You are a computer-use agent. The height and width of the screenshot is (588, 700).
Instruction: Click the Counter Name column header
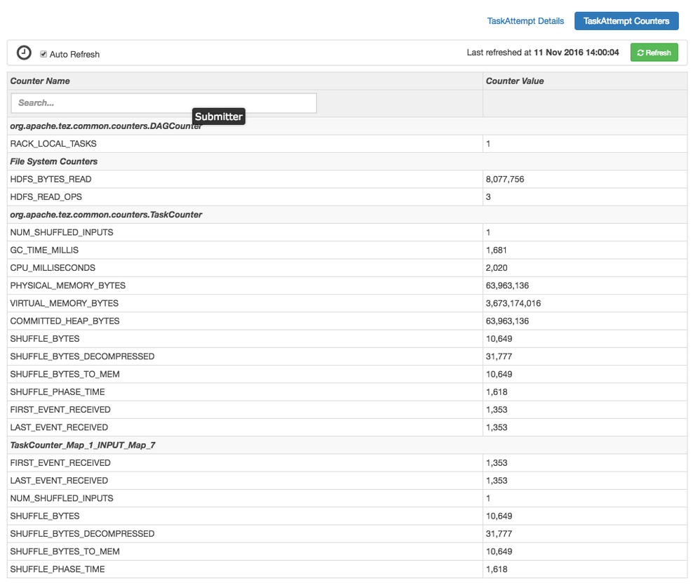[40, 81]
